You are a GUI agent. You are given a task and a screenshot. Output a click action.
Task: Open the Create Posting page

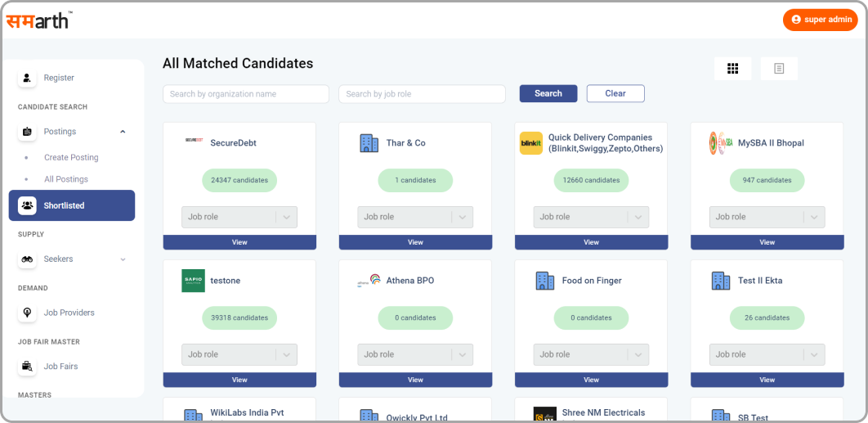coord(71,157)
